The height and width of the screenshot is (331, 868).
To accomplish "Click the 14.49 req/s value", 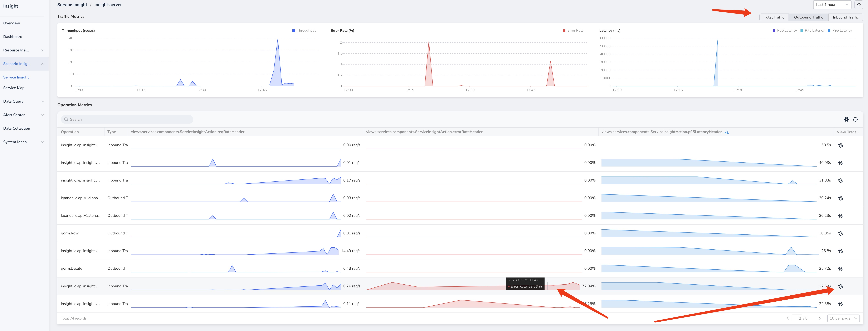I will (x=350, y=251).
